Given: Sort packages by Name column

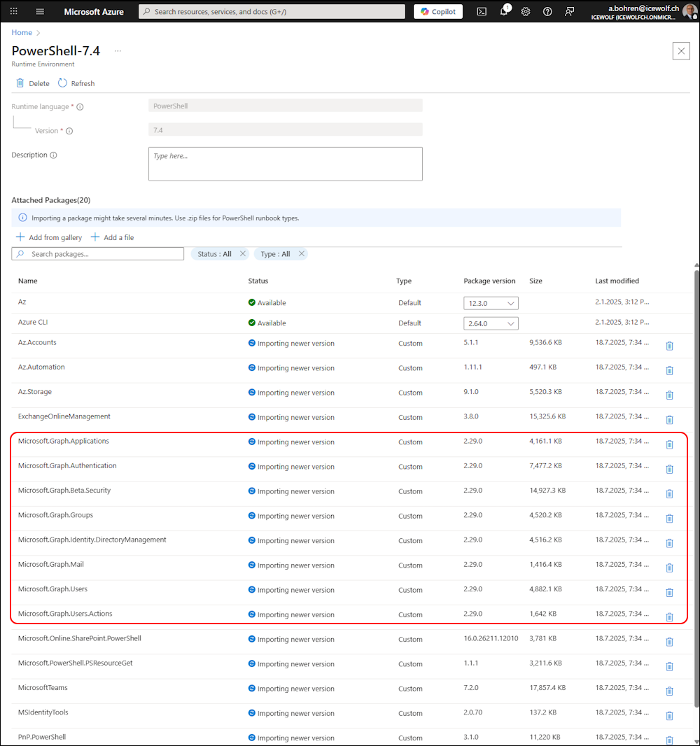Looking at the screenshot, I should pos(27,281).
